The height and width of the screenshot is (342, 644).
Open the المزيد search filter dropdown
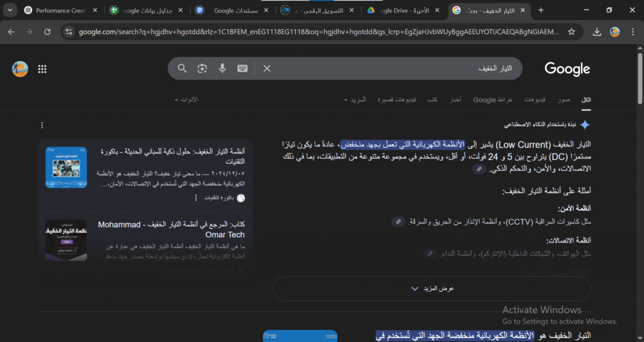tap(355, 100)
